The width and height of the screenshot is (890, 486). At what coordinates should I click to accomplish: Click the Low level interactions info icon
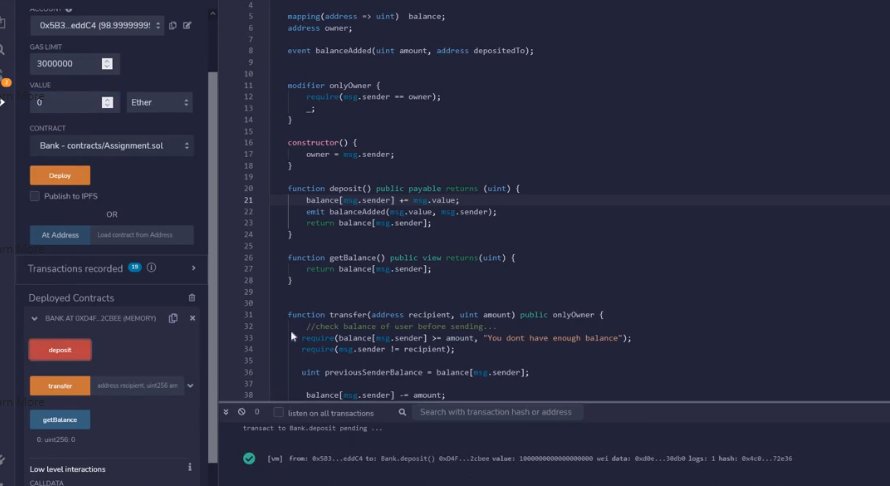(190, 467)
